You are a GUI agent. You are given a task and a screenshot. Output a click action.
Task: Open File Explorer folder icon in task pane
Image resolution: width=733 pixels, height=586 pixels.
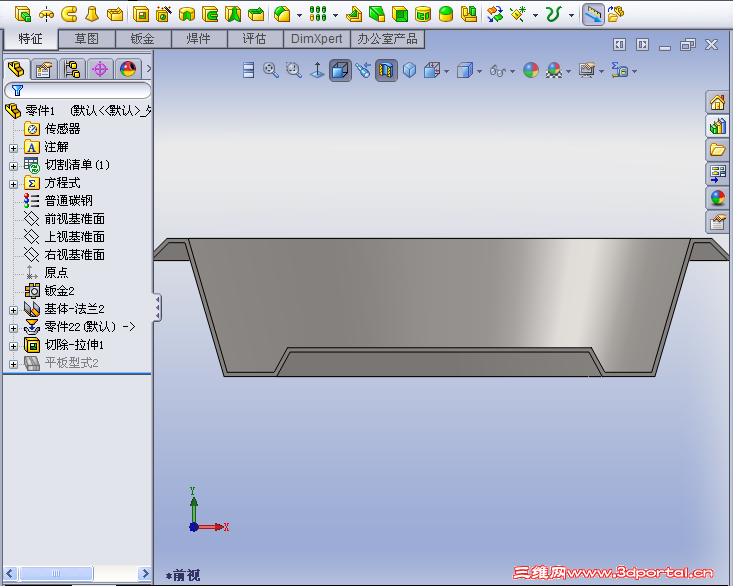click(717, 150)
